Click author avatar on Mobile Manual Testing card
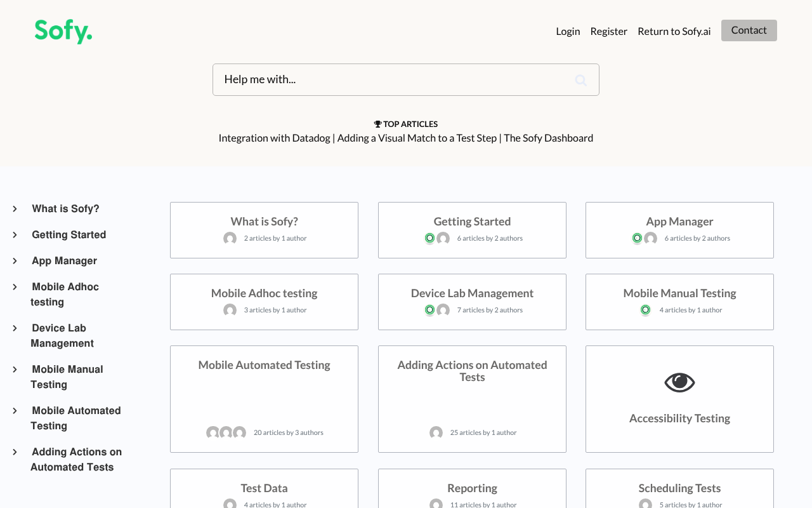Image resolution: width=812 pixels, height=508 pixels. click(x=645, y=310)
